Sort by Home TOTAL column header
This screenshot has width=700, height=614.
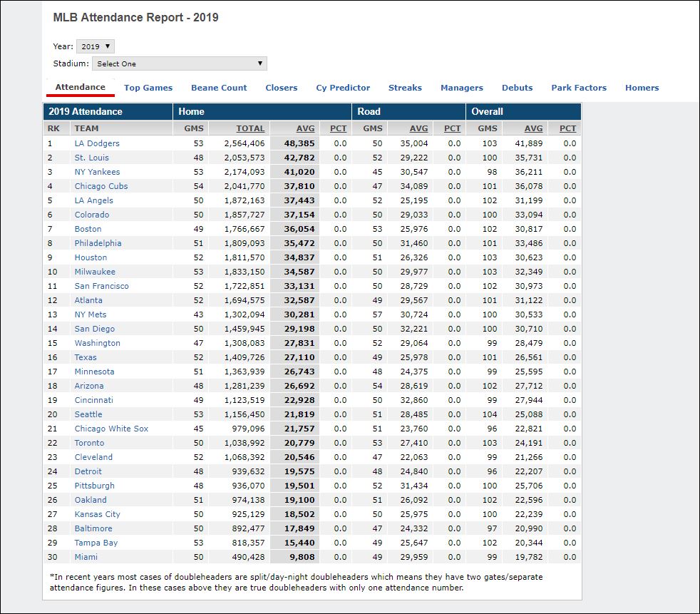[x=250, y=128]
